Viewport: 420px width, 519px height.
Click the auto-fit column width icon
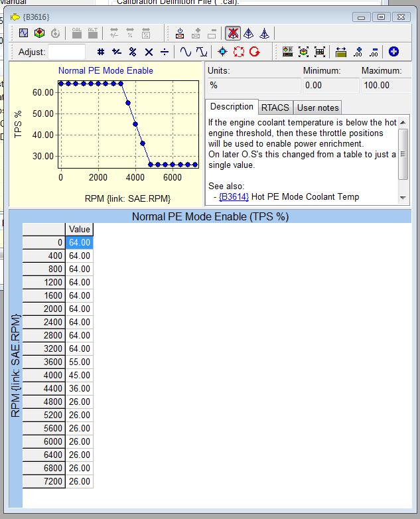pyautogui.click(x=341, y=52)
